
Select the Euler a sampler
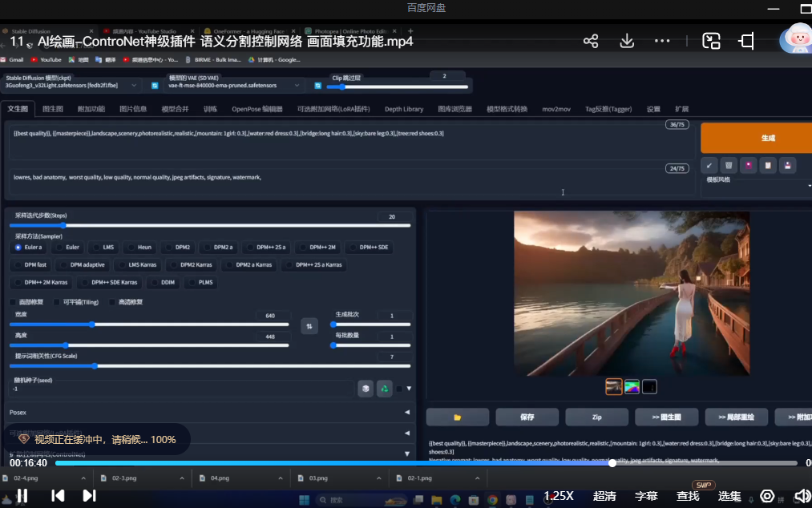(x=29, y=247)
